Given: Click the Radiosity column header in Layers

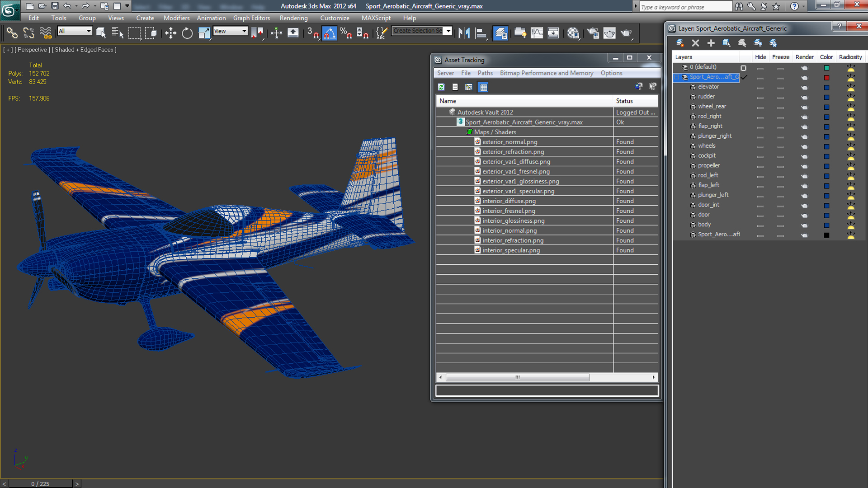Looking at the screenshot, I should (x=850, y=57).
